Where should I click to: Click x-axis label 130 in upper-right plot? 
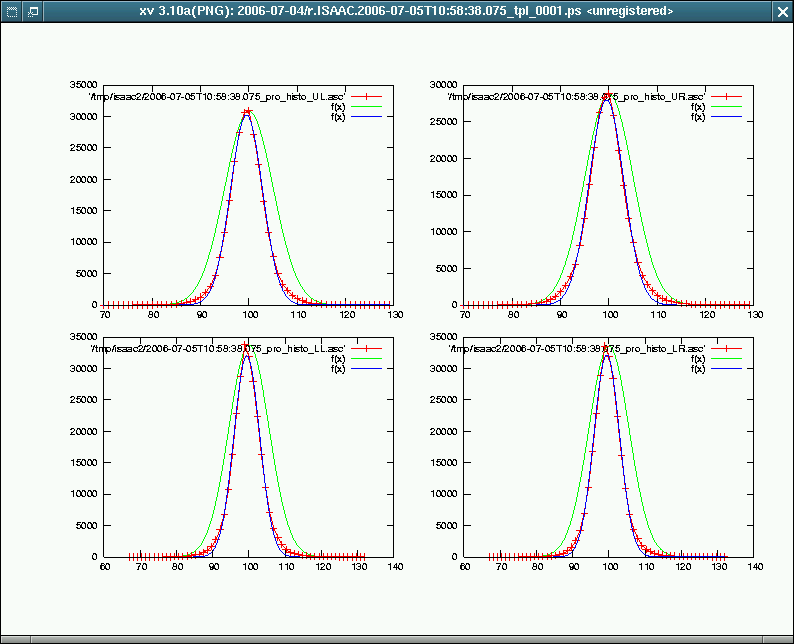(x=755, y=315)
